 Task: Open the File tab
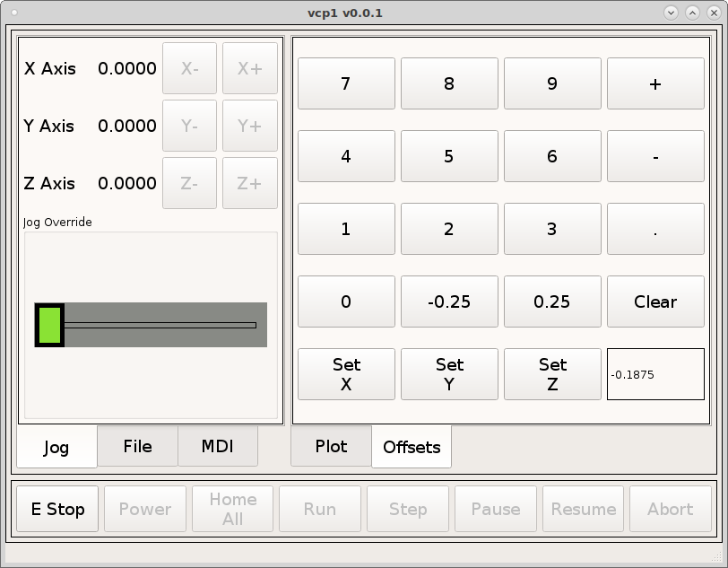click(137, 446)
